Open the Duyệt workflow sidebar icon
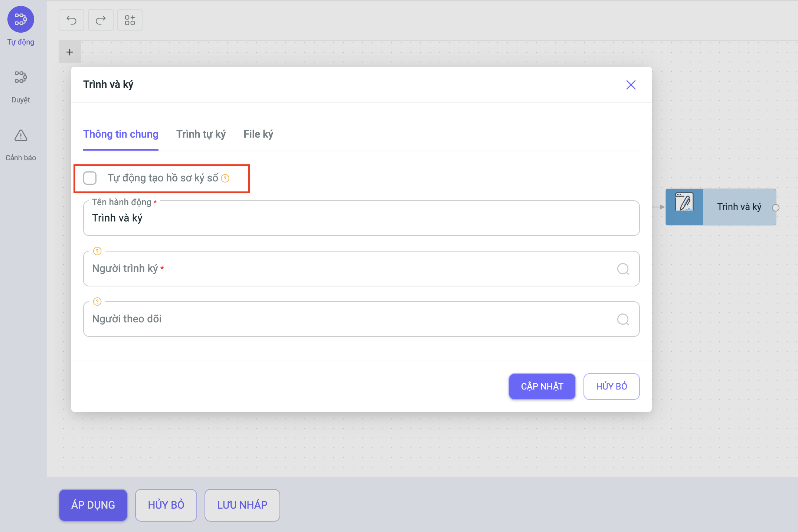 tap(21, 77)
